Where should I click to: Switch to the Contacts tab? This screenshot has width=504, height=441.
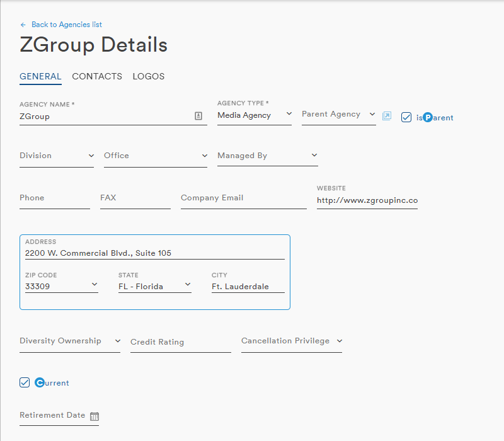(x=97, y=76)
